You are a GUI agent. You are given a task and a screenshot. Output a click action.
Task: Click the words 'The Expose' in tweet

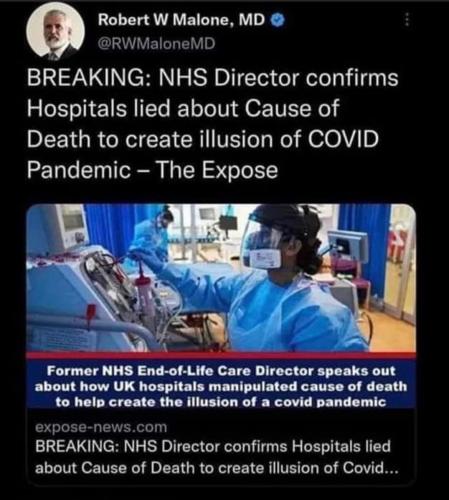(217, 170)
